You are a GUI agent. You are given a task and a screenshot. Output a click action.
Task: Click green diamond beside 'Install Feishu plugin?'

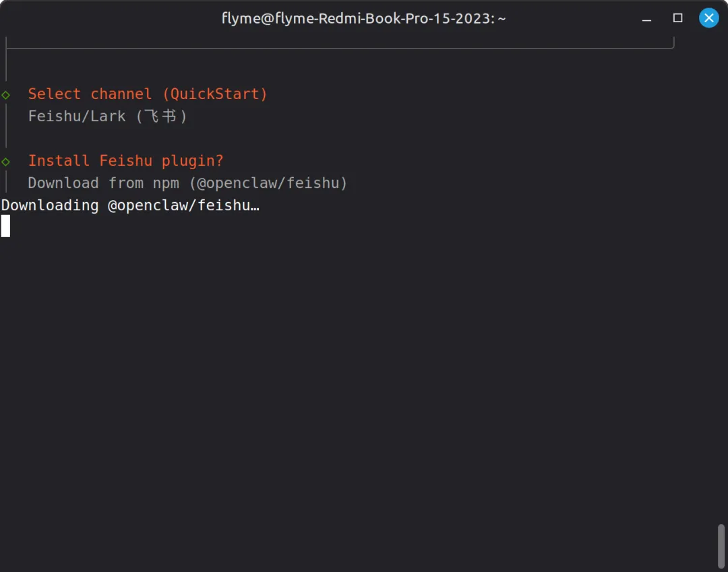5,162
